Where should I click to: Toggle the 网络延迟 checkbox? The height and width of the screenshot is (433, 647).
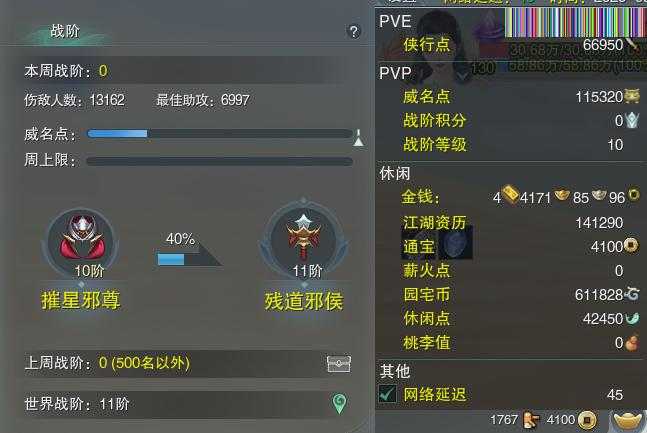(387, 394)
